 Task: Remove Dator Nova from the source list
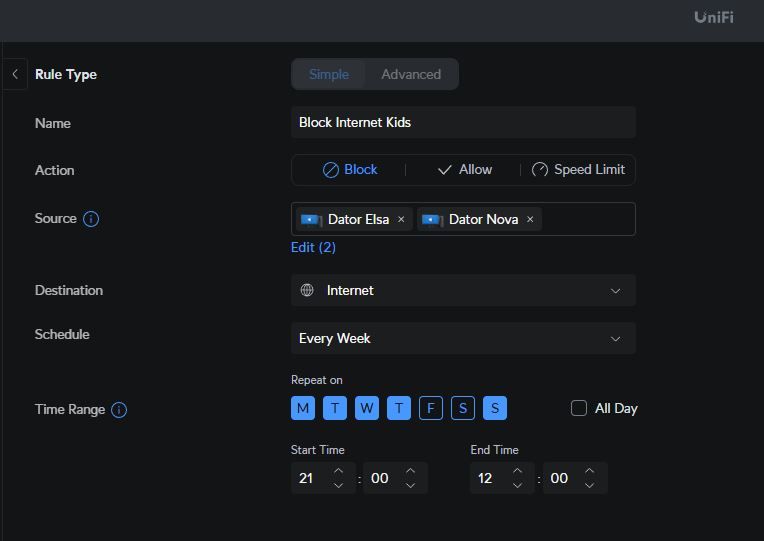tap(530, 219)
